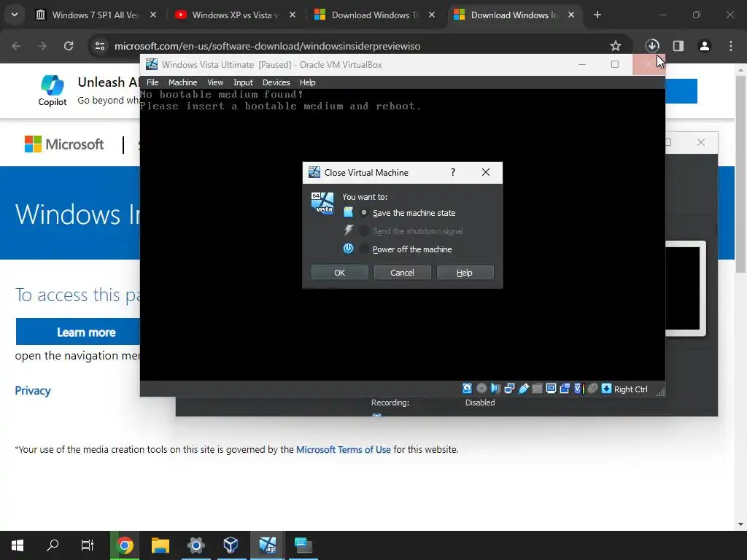
Task: Go back using Chrome back arrow
Action: (x=16, y=46)
